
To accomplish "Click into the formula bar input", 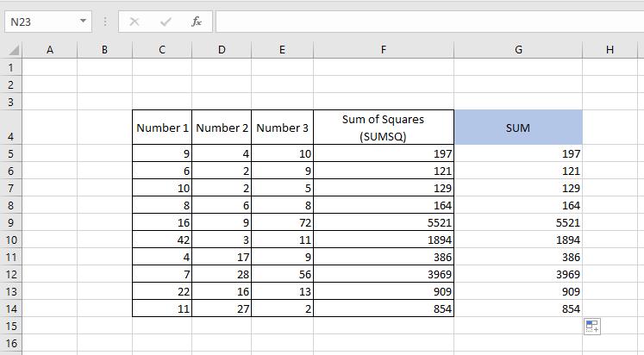I will click(x=429, y=22).
